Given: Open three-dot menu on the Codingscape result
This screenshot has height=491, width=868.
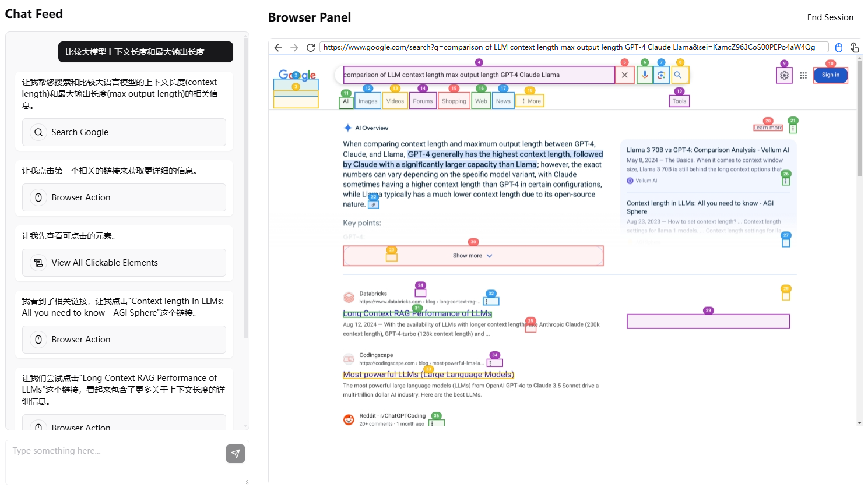Looking at the screenshot, I should pyautogui.click(x=494, y=363).
